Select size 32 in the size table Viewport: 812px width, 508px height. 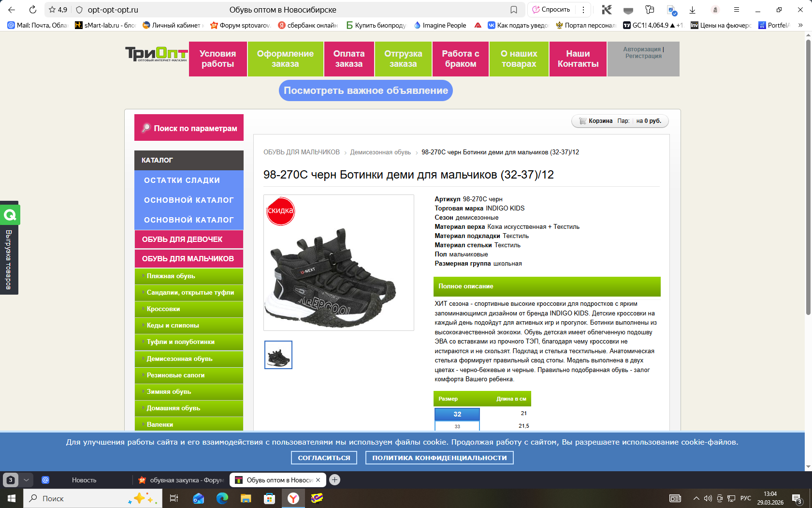click(x=457, y=414)
